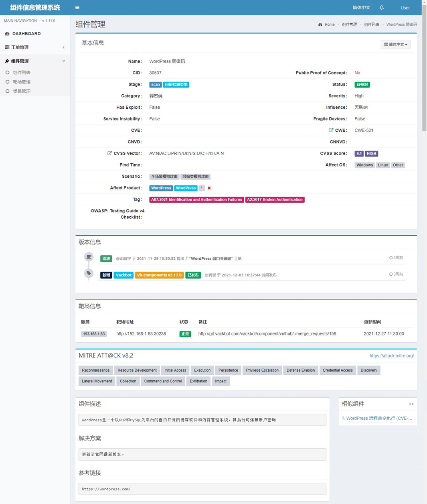Select the Credential Access ATT&CK tactic
Image resolution: width=427 pixels, height=504 pixels.
(x=338, y=370)
